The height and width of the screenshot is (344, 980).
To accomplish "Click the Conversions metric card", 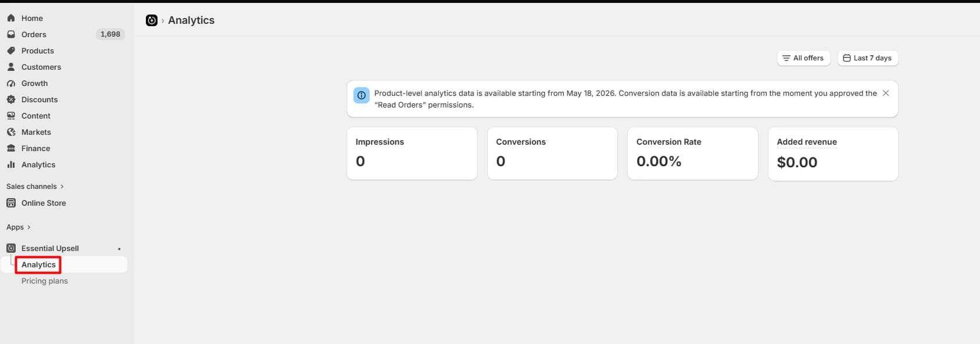I will point(552,153).
